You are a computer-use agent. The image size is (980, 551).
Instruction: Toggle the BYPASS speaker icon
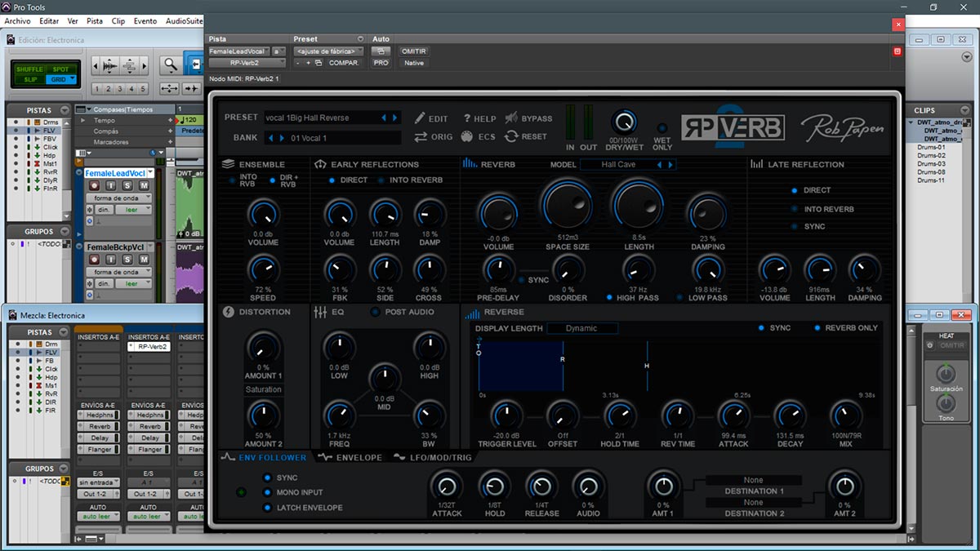pos(512,118)
